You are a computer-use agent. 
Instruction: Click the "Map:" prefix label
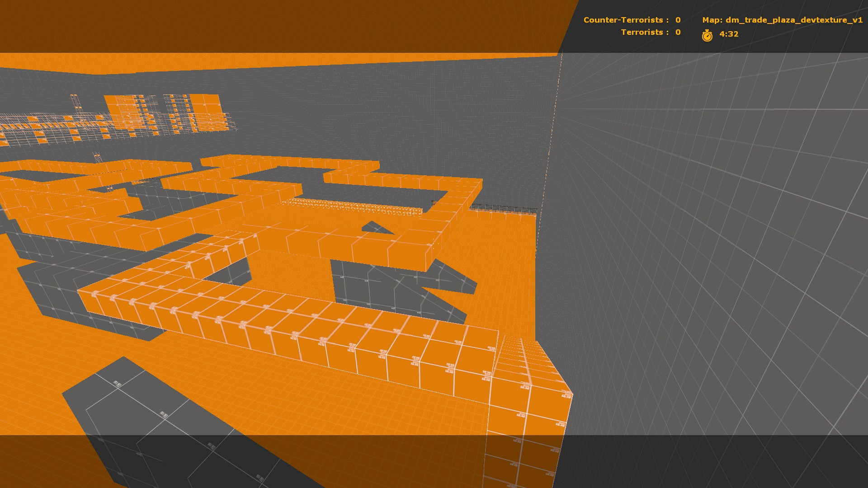pyautogui.click(x=712, y=20)
